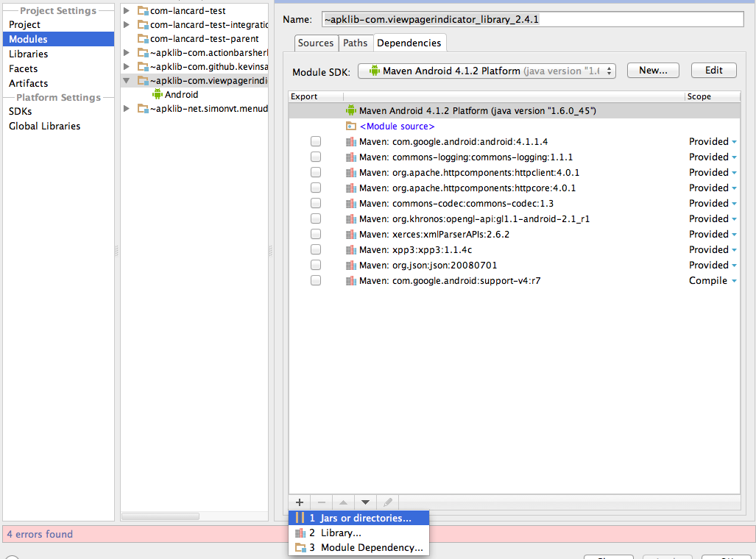The height and width of the screenshot is (559, 756).
Task: Toggle export checkbox for commons-logging library
Action: [316, 157]
